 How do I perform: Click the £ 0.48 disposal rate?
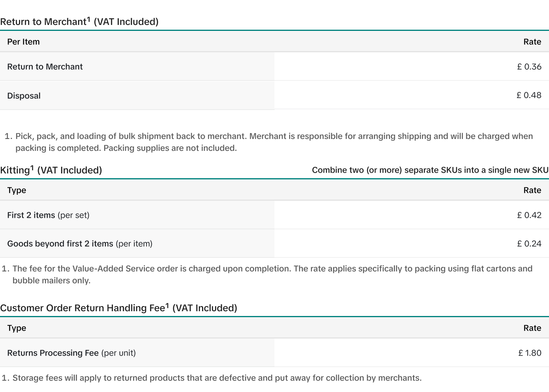click(529, 95)
